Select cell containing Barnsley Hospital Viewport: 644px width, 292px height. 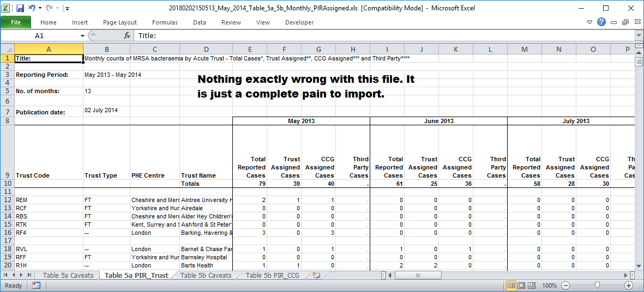pyautogui.click(x=206, y=257)
